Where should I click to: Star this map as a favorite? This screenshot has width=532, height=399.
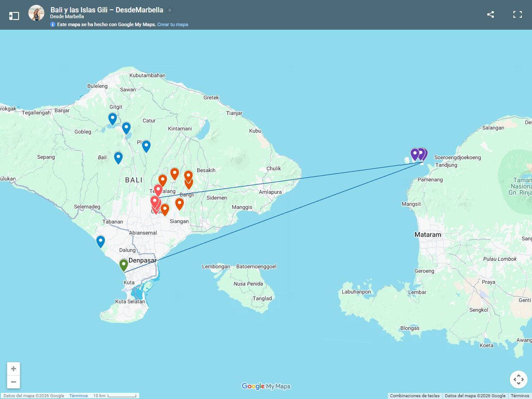pos(170,10)
